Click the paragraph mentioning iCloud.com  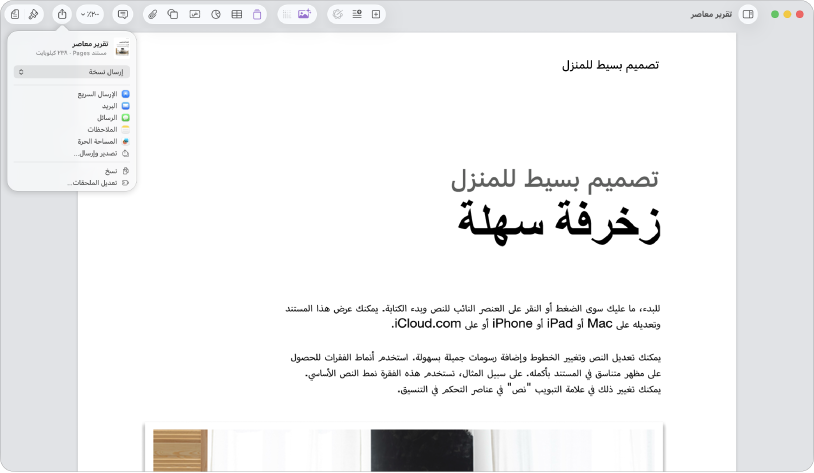click(x=473, y=316)
